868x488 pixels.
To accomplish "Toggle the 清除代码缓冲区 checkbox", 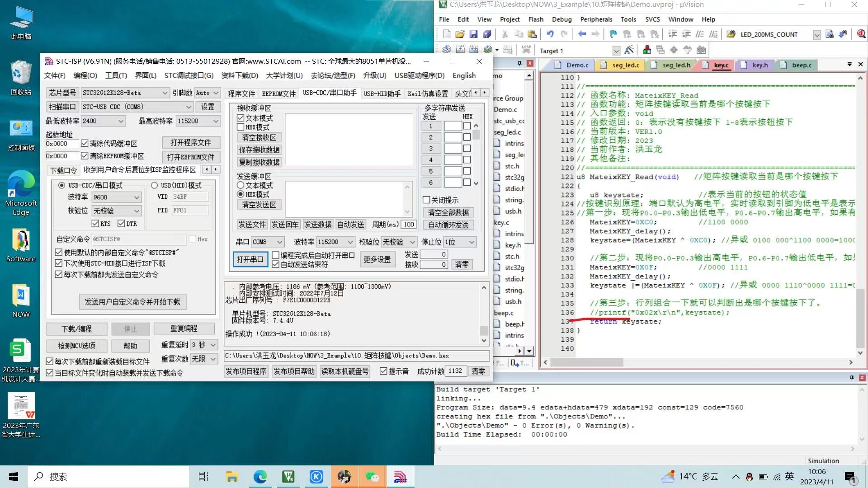I will point(85,143).
